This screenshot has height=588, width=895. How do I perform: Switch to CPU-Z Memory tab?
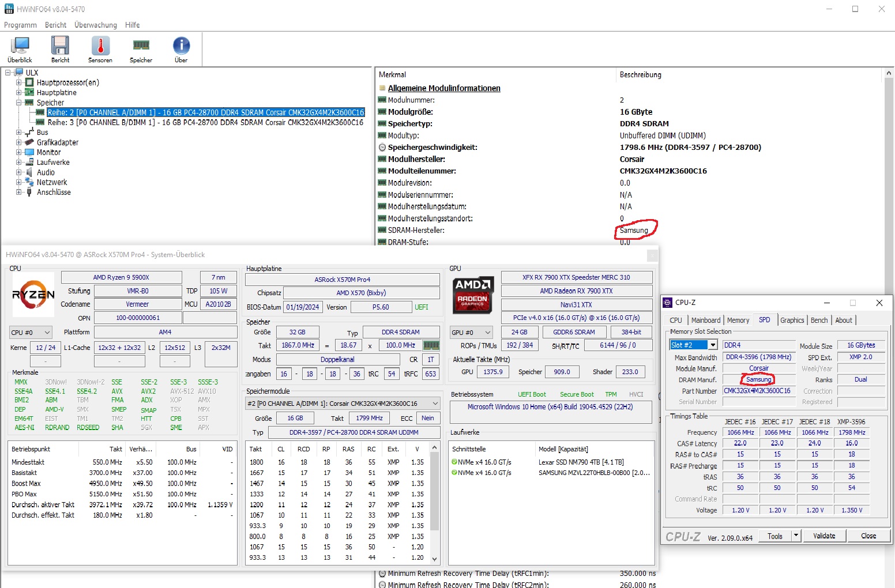(x=738, y=320)
